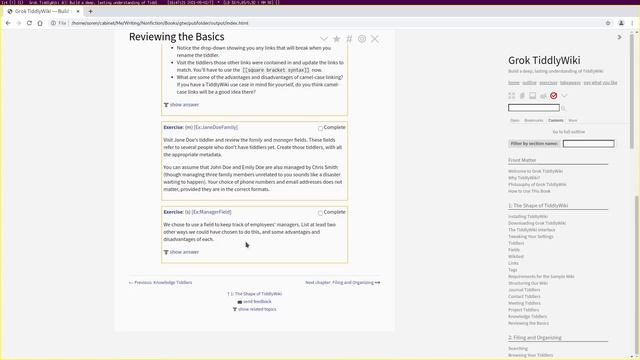Open the Searching section
640x360 pixels.
[518, 349]
